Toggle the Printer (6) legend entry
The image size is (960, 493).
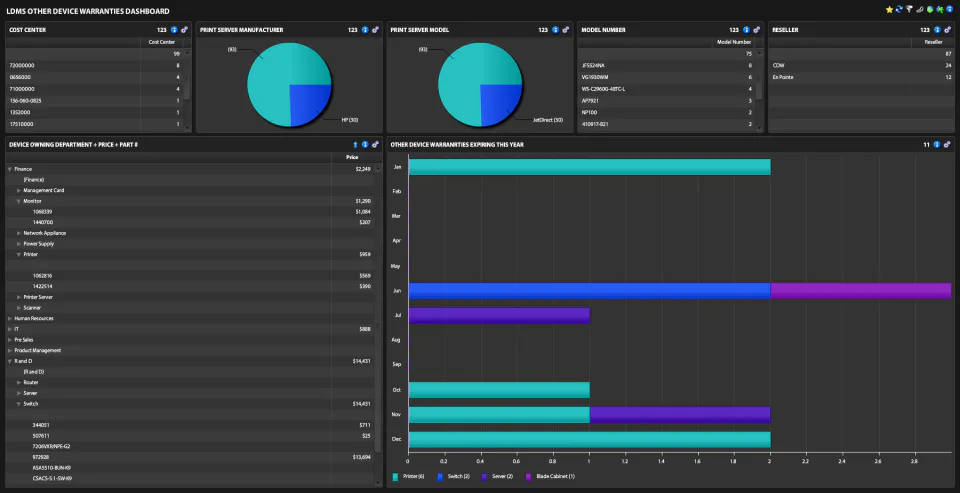coord(410,476)
